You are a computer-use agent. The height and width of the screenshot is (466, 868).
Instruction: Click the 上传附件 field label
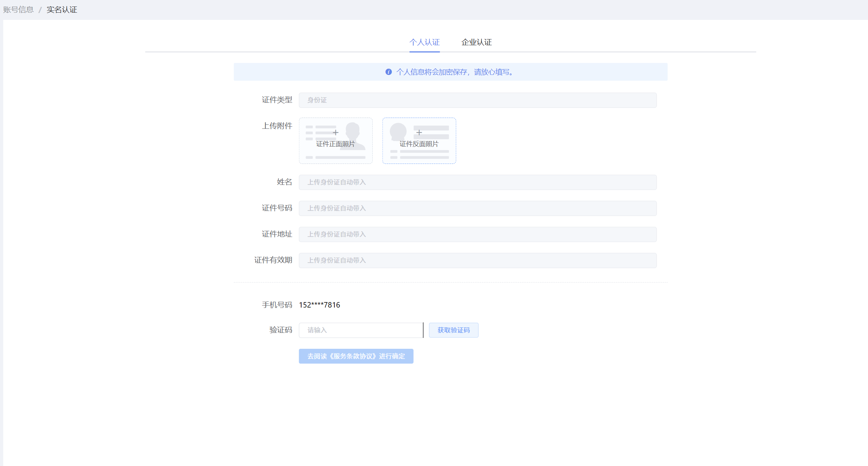[x=277, y=126]
